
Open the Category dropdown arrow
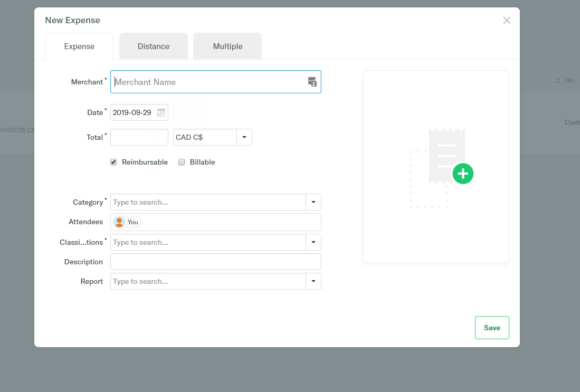point(313,202)
